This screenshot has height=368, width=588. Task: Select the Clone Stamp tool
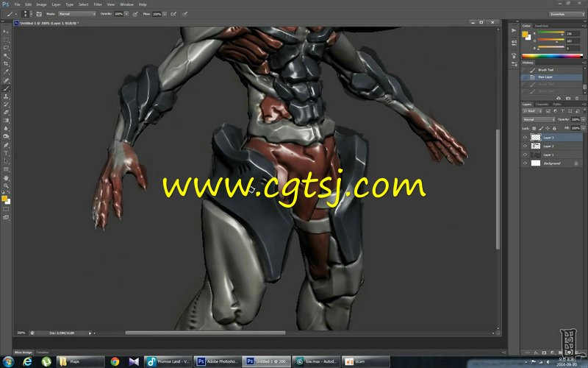(6, 96)
